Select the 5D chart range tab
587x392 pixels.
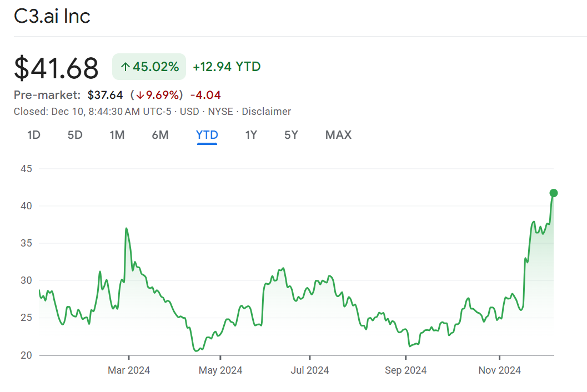[x=75, y=135]
